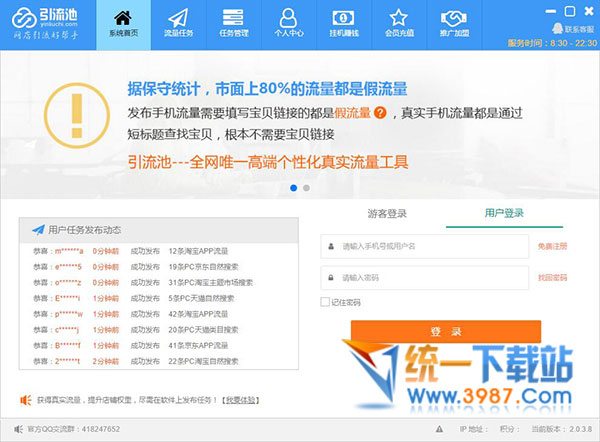Click the 会员充值 star icon
600x442 pixels.
pos(399,18)
